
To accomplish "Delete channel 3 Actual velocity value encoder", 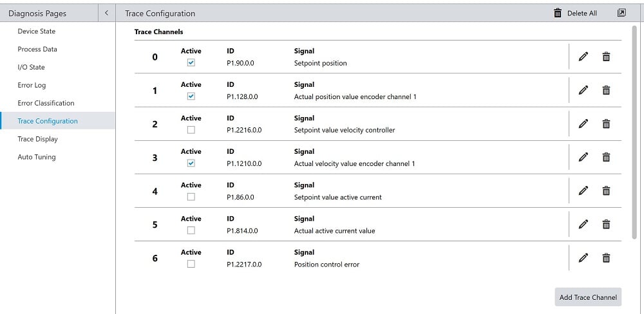I will 606,157.
